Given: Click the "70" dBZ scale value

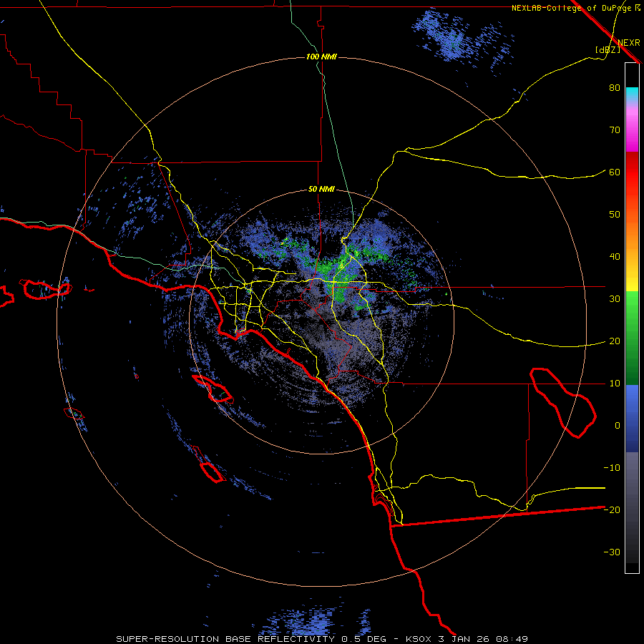Looking at the screenshot, I should click(x=615, y=130).
